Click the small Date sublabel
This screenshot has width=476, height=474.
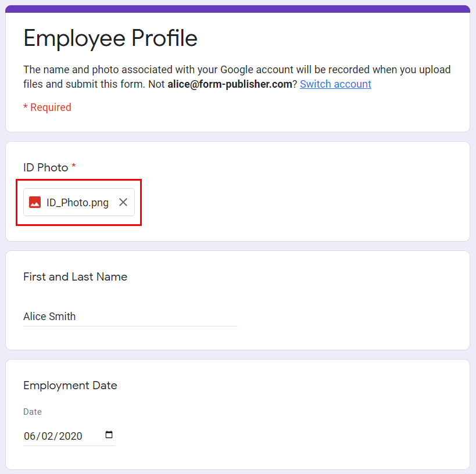click(x=33, y=412)
